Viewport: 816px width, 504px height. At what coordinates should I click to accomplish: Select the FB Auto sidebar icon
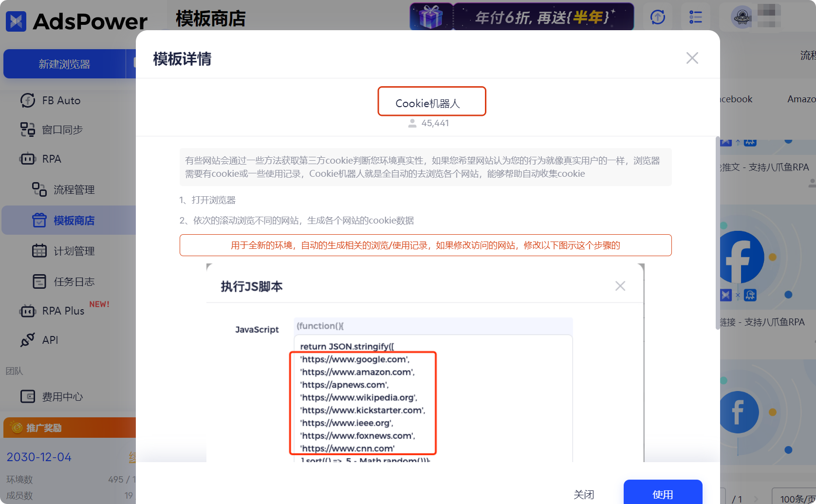(28, 100)
